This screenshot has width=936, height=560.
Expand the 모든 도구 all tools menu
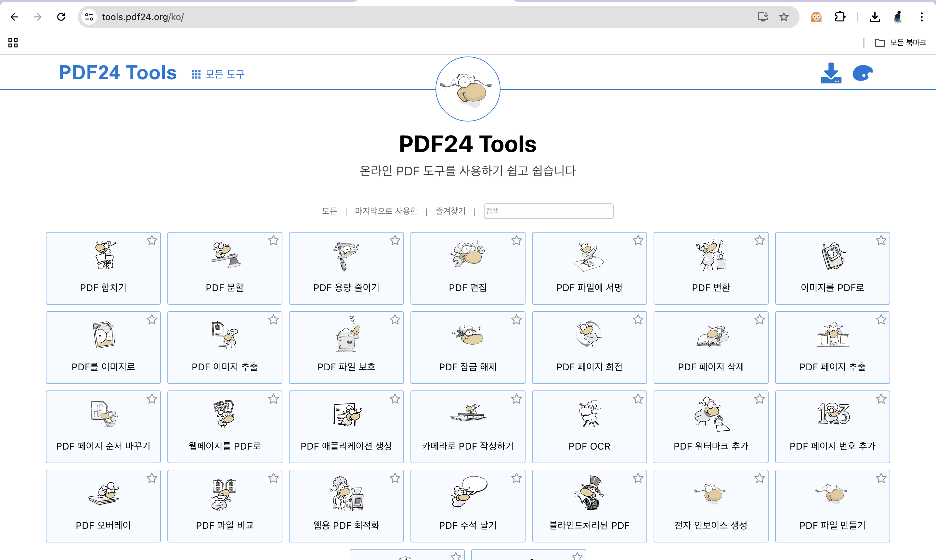tap(218, 74)
